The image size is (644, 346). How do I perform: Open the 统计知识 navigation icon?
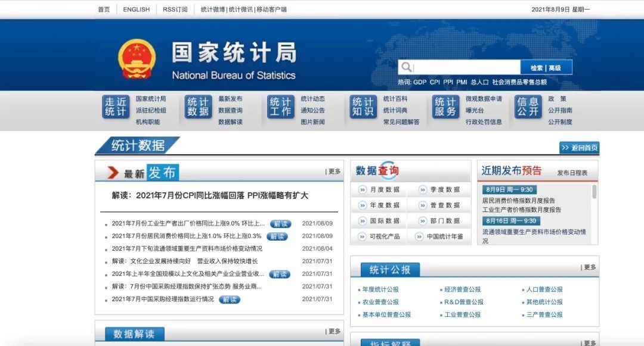click(363, 107)
